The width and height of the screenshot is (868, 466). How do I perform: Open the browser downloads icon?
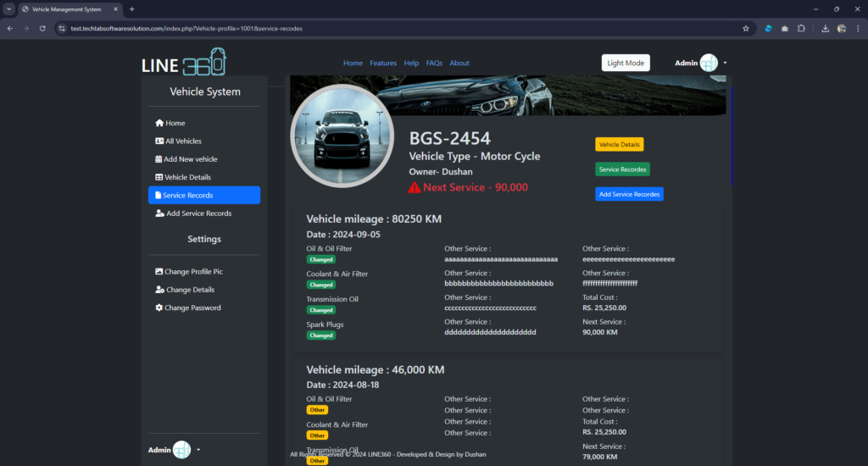click(825, 28)
